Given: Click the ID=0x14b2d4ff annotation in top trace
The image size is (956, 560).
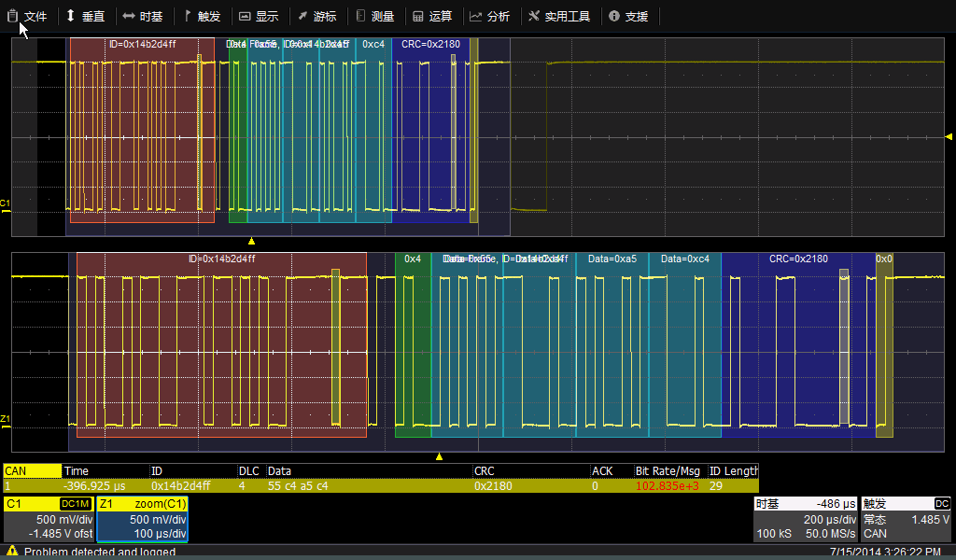Looking at the screenshot, I should click(143, 44).
